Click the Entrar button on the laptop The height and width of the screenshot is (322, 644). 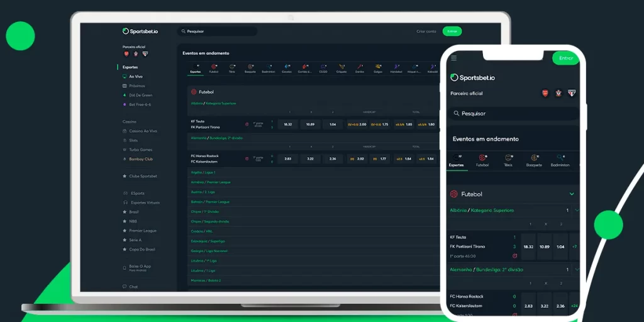[x=452, y=31]
